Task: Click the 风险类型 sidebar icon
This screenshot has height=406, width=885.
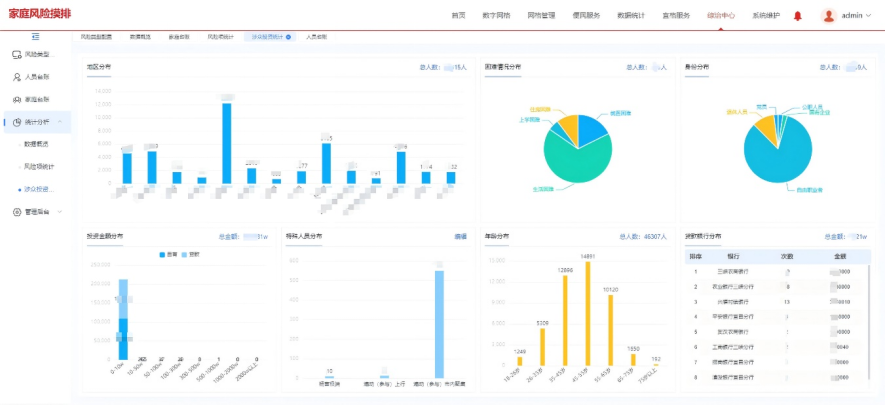Action: [16, 54]
